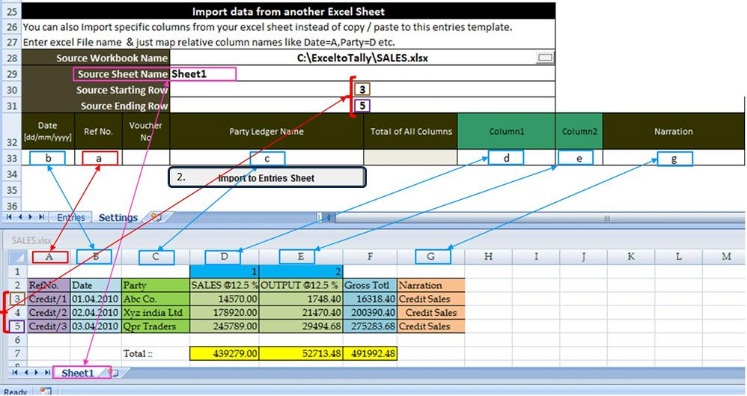Click the cell Credit/1
Screen dimensions: 747x396
coord(49,299)
